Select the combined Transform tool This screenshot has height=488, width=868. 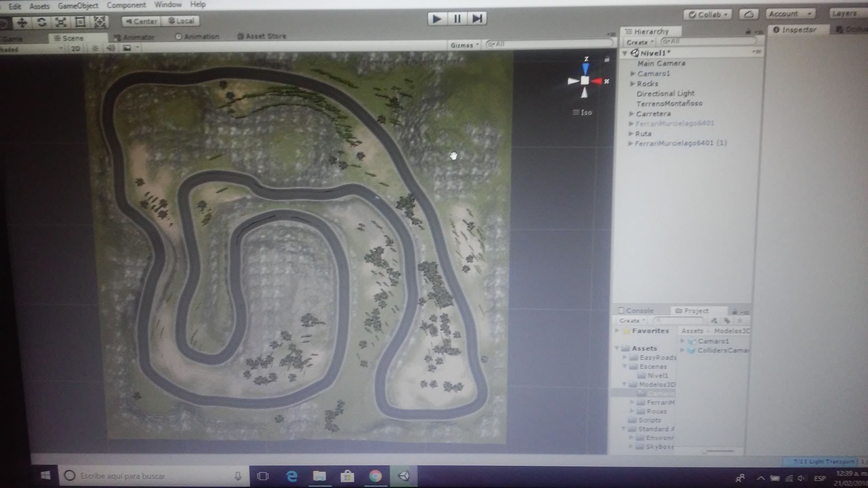coord(100,22)
